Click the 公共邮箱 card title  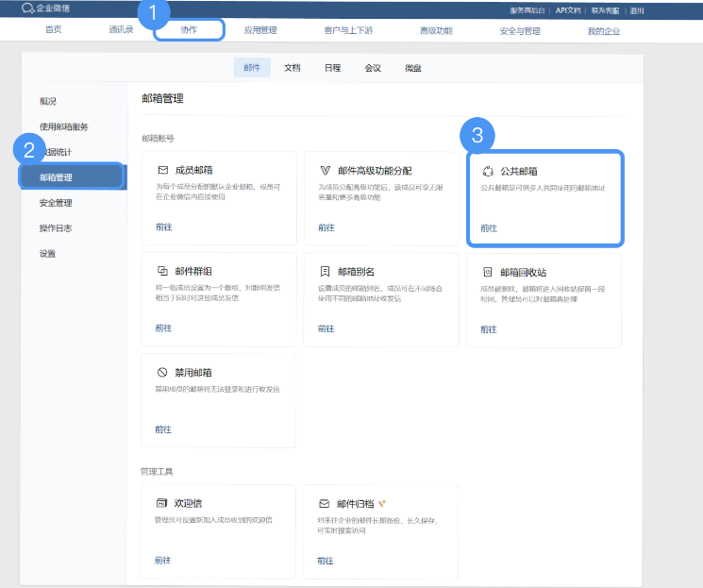[x=519, y=171]
